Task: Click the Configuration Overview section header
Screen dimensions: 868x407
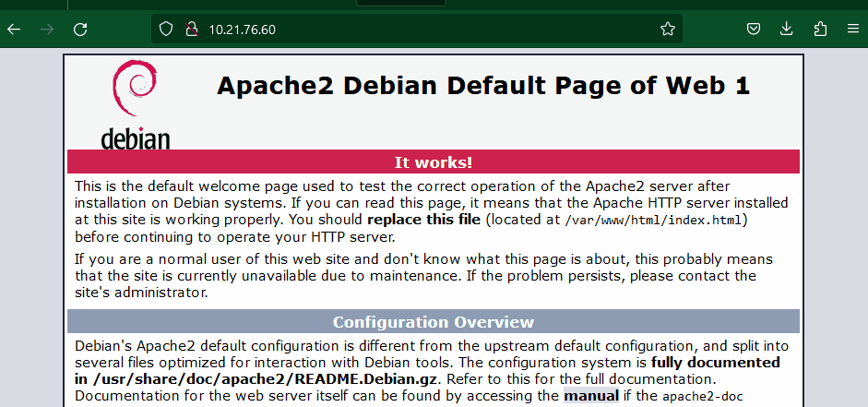Action: click(x=433, y=322)
